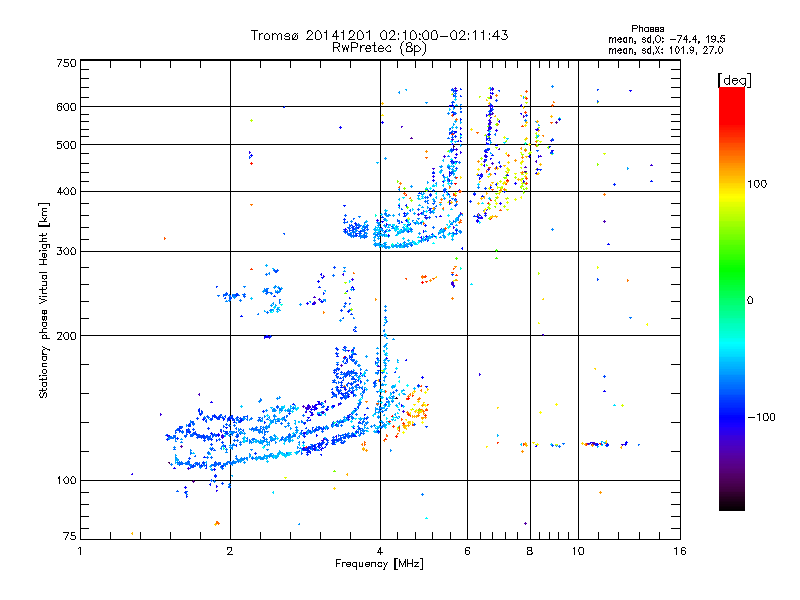This screenshot has width=800, height=600.
Task: Click the colorbar tick label '0'
Action: point(750,301)
